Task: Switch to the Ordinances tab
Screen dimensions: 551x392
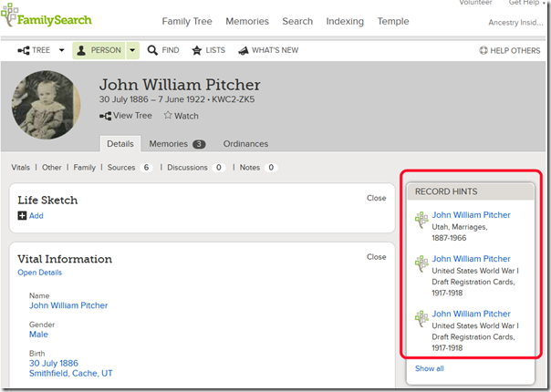Action: tap(245, 144)
